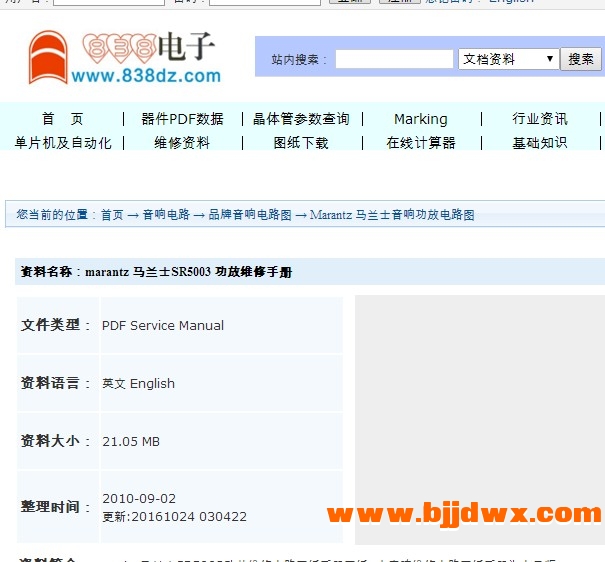This screenshot has height=562, width=605.
Task: Open 图纸下载 navigation link
Action: point(301,143)
